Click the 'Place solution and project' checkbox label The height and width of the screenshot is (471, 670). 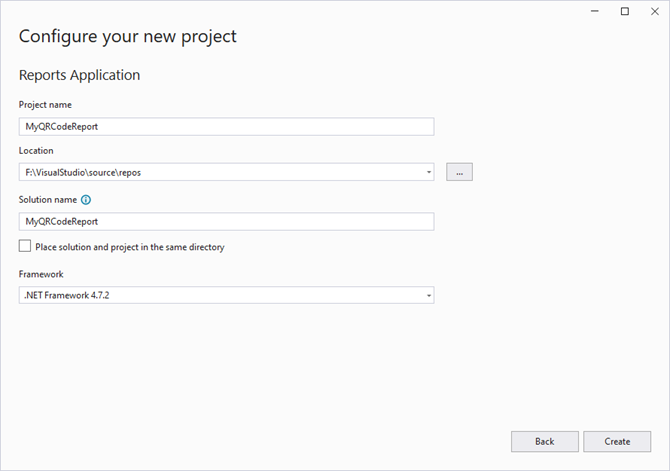click(x=129, y=247)
